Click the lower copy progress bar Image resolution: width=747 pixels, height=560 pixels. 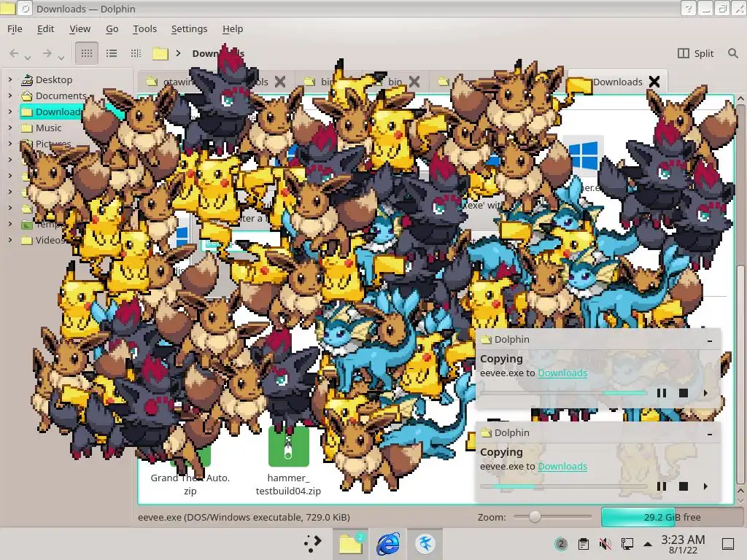(563, 486)
